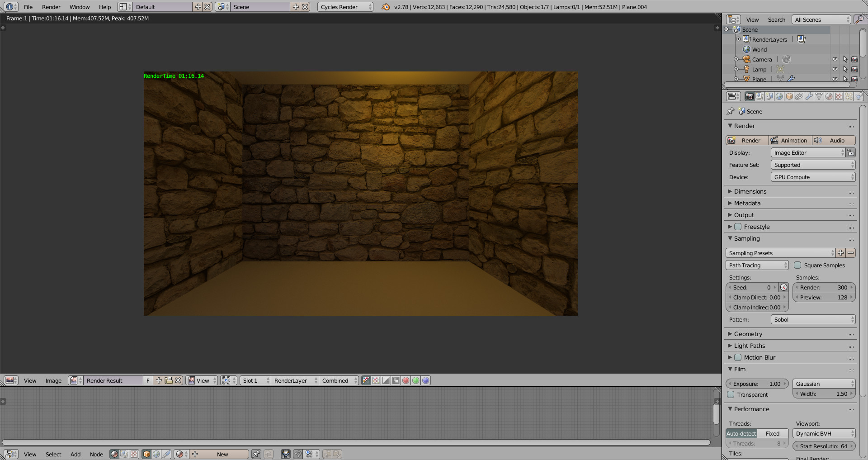Show the blue channel in image editor
868x460 pixels.
tap(426, 380)
